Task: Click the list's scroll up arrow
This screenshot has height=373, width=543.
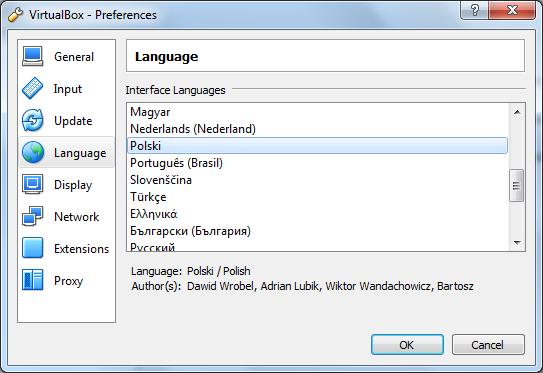Action: click(x=517, y=112)
